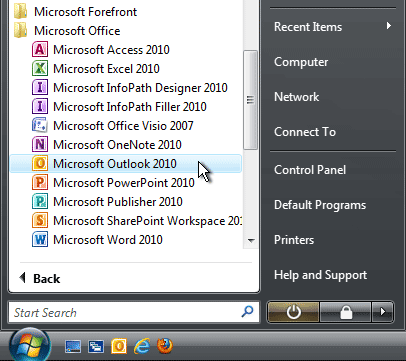This screenshot has width=406, height=361.
Task: Click the InfoPath Filler 2010 icon
Action: [x=40, y=107]
